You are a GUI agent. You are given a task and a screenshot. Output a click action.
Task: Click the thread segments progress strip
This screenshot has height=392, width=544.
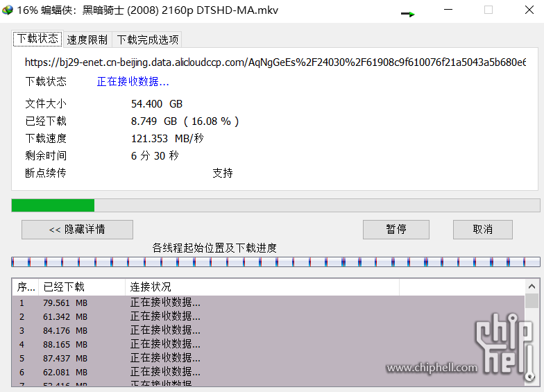275,262
